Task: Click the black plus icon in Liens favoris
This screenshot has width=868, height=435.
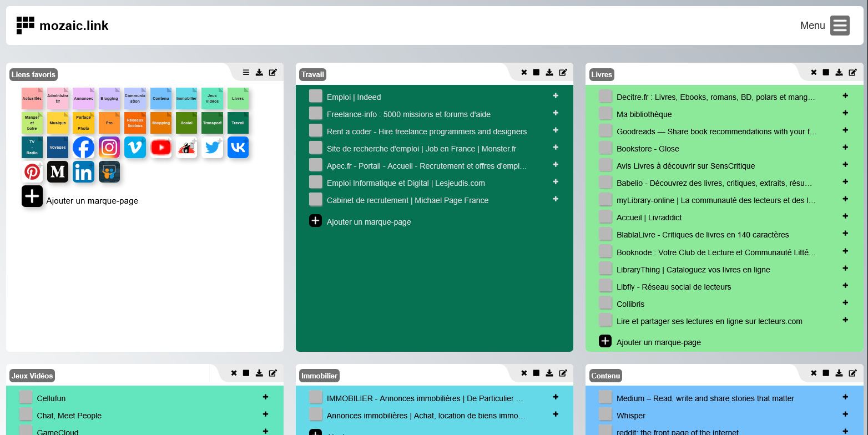Action: 32,196
